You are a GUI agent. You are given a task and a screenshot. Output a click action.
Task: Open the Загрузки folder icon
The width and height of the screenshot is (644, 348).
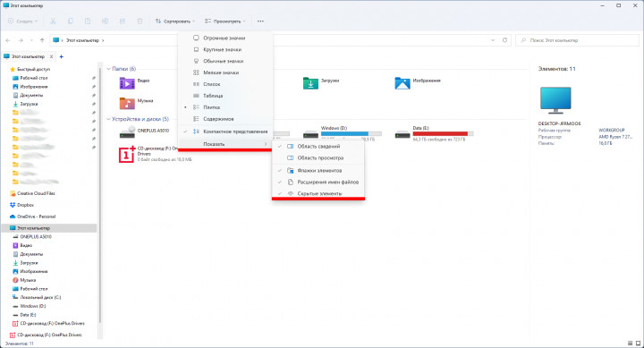click(310, 83)
